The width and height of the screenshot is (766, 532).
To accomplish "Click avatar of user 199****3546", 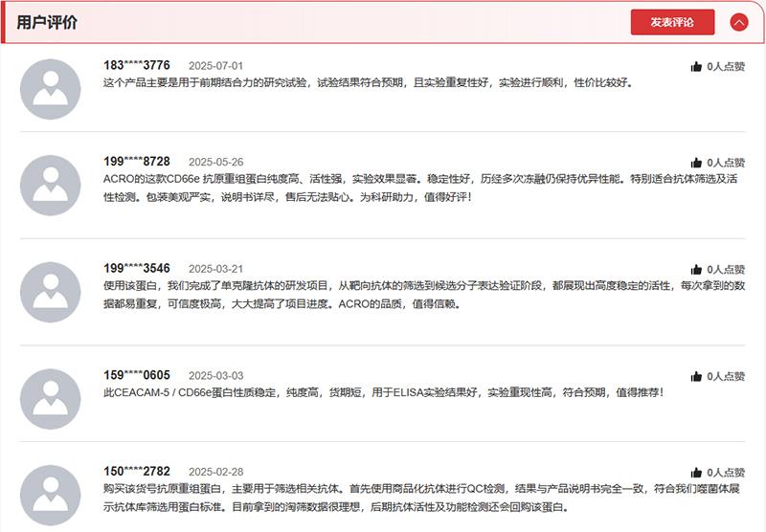I will pos(50,292).
